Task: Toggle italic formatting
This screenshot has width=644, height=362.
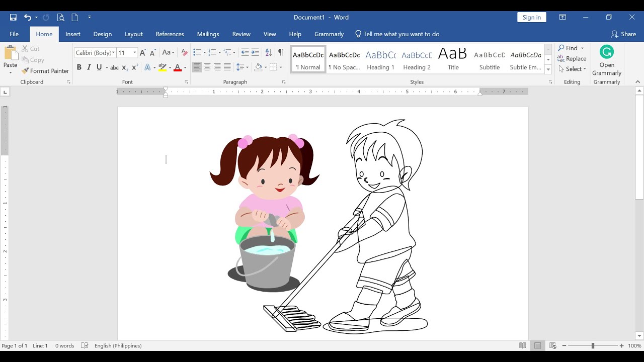Action: click(x=89, y=67)
